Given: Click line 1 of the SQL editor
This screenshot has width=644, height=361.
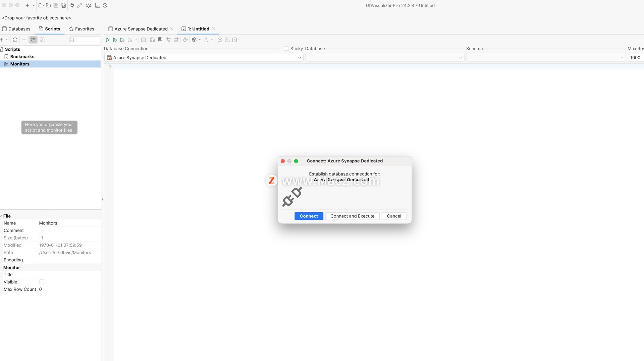Looking at the screenshot, I should tap(379, 67).
